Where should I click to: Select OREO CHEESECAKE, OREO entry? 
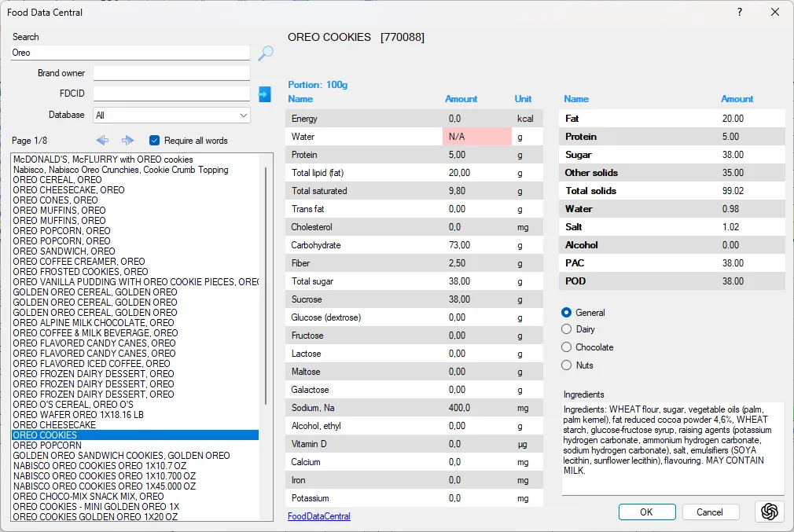[x=69, y=190]
